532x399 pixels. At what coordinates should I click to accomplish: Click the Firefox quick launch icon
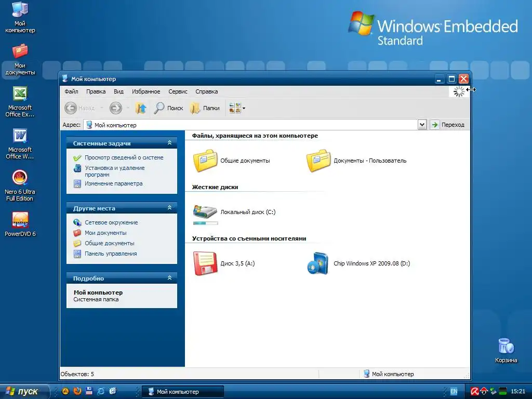click(77, 391)
